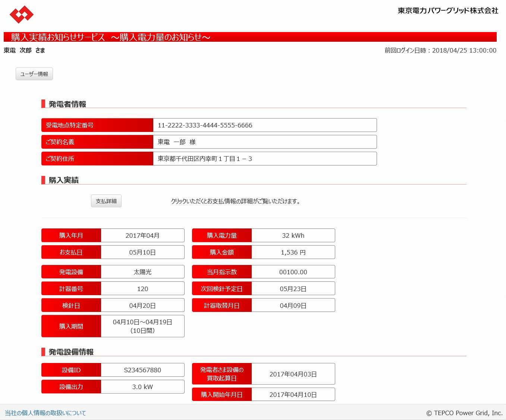Screen dimensions: 506x420
Task: Click the 発電者さま設備の買取起算日 label
Action: [x=222, y=374]
